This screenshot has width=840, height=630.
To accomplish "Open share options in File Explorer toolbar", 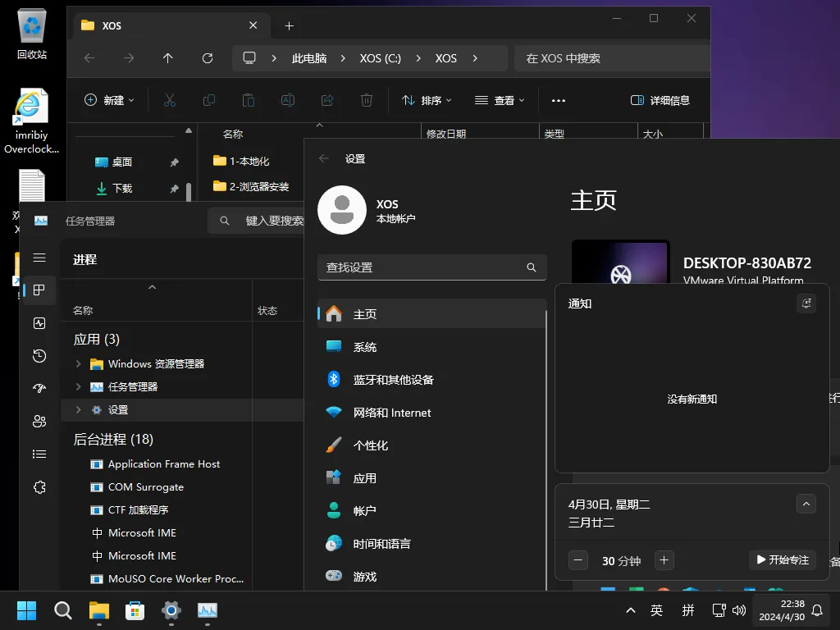I will pyautogui.click(x=327, y=99).
